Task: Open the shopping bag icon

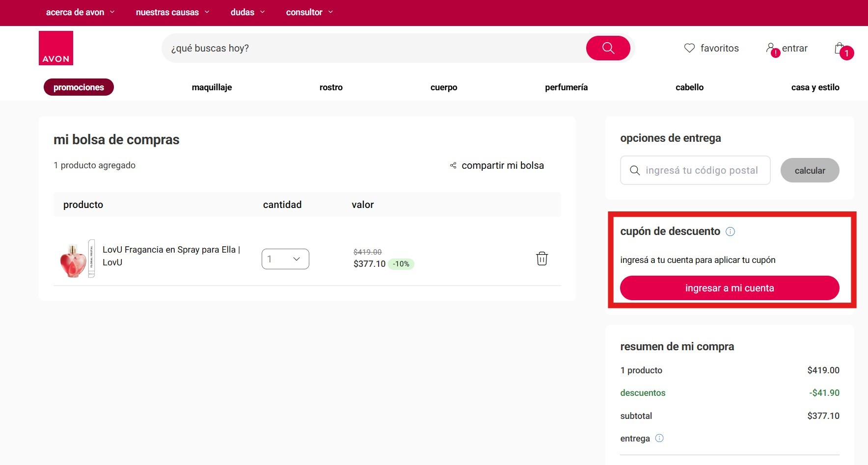Action: [x=840, y=48]
